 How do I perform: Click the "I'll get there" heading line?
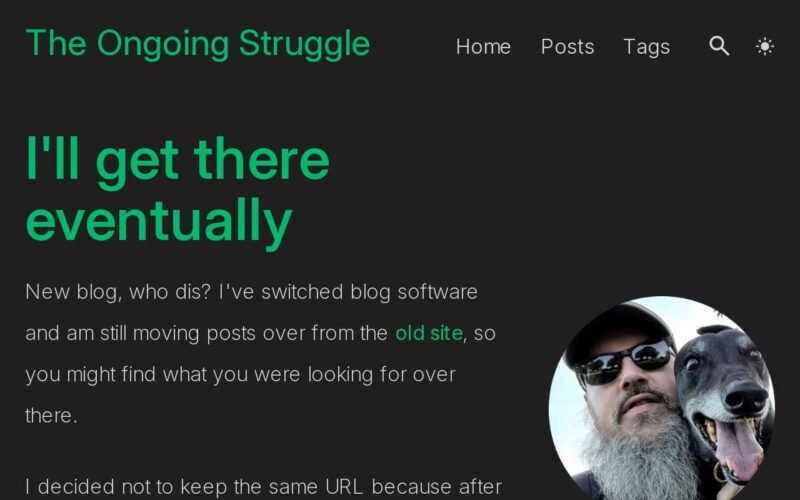[178, 160]
